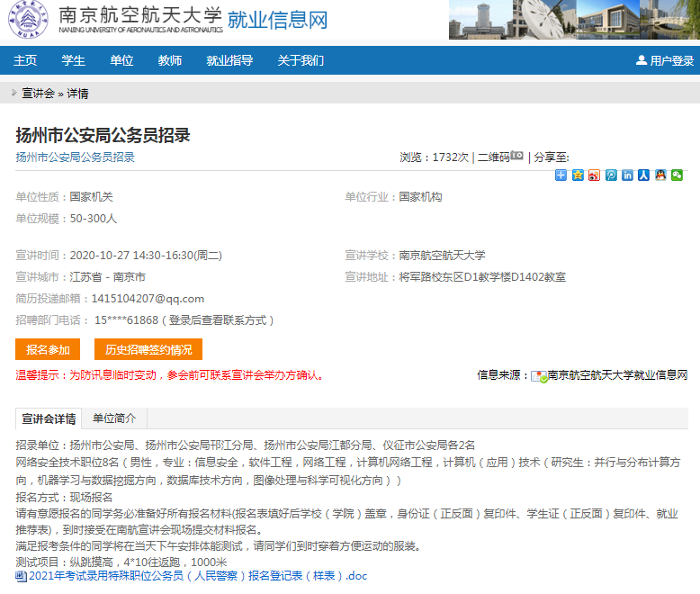Click the NUAA university logo emblem
Viewport: 700px width, 594px height.
[x=28, y=19]
